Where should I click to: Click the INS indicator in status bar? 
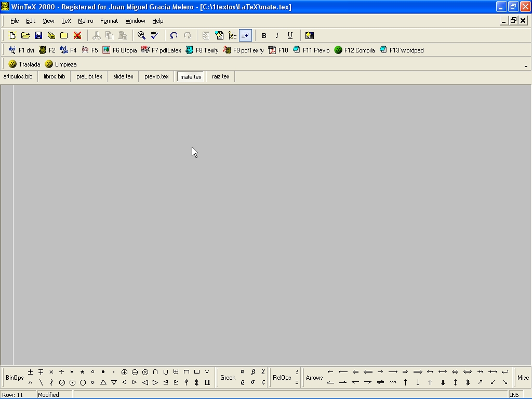(514, 395)
